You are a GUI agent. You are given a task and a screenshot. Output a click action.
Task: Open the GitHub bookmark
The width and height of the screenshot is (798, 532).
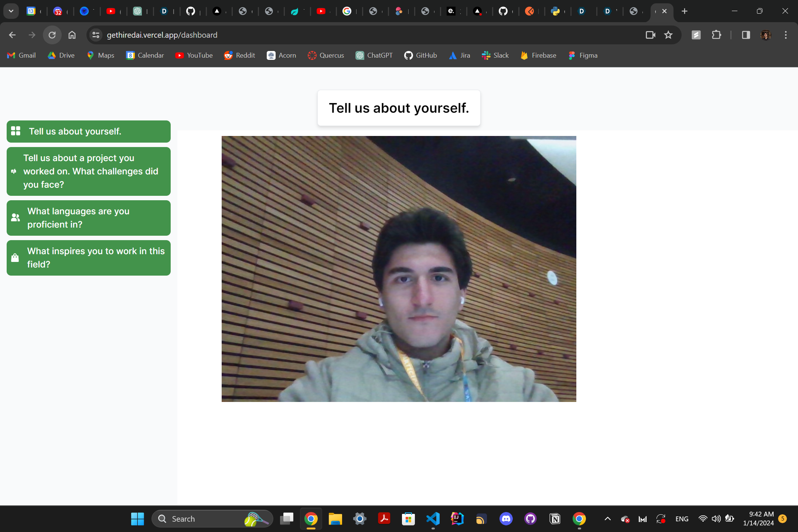pyautogui.click(x=420, y=55)
